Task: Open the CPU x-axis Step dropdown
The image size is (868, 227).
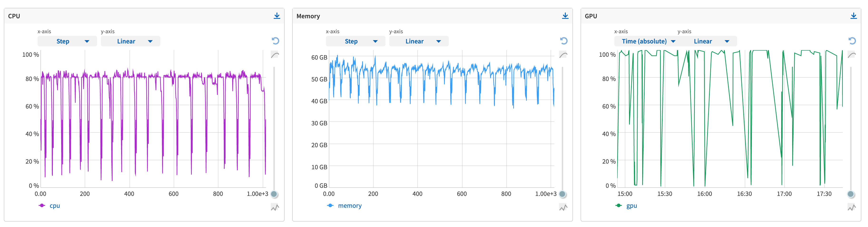Action: pos(67,41)
